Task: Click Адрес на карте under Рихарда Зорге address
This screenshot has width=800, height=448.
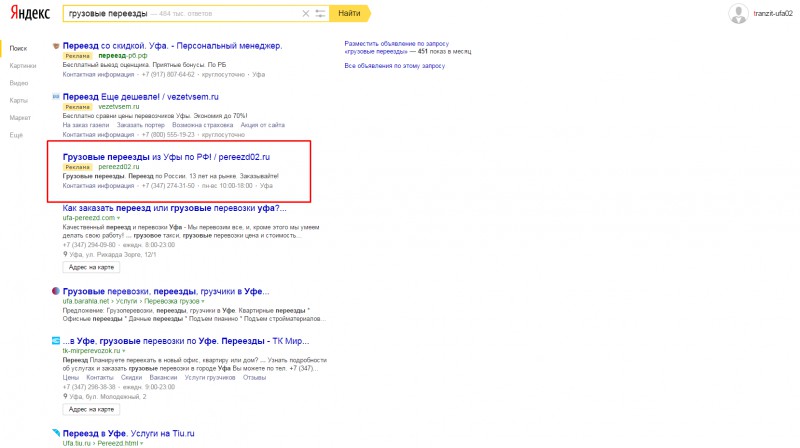Action: click(x=91, y=267)
